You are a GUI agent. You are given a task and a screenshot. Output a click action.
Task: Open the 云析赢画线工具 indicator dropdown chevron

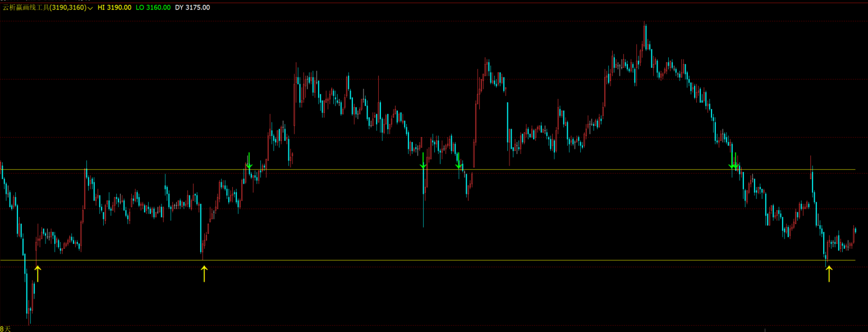click(90, 8)
